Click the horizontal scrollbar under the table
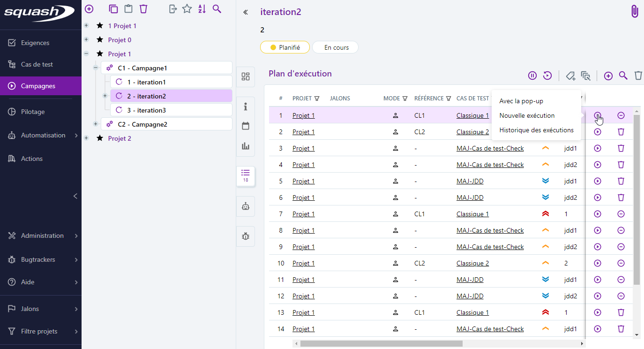Viewport: 644px width, 349px height. (x=381, y=343)
